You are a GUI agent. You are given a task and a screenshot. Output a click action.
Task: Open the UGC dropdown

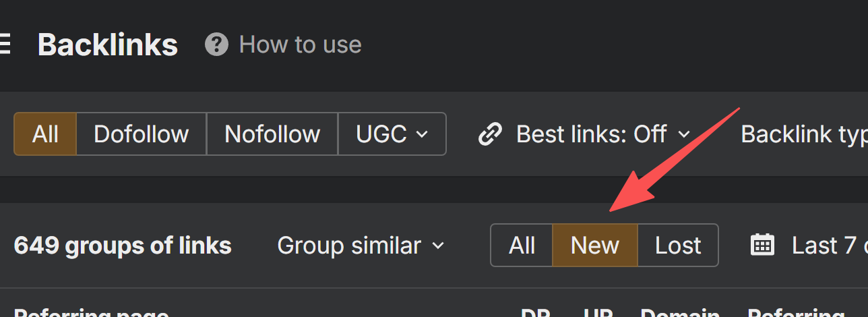[392, 134]
